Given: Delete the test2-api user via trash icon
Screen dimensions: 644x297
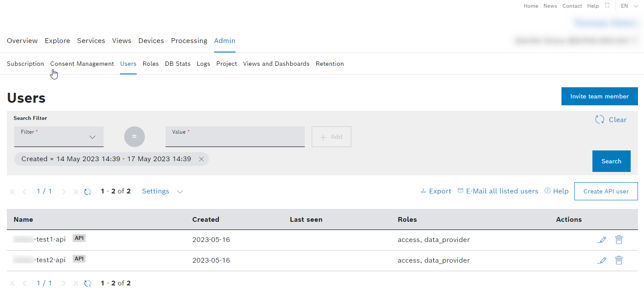Looking at the screenshot, I should pyautogui.click(x=619, y=260).
